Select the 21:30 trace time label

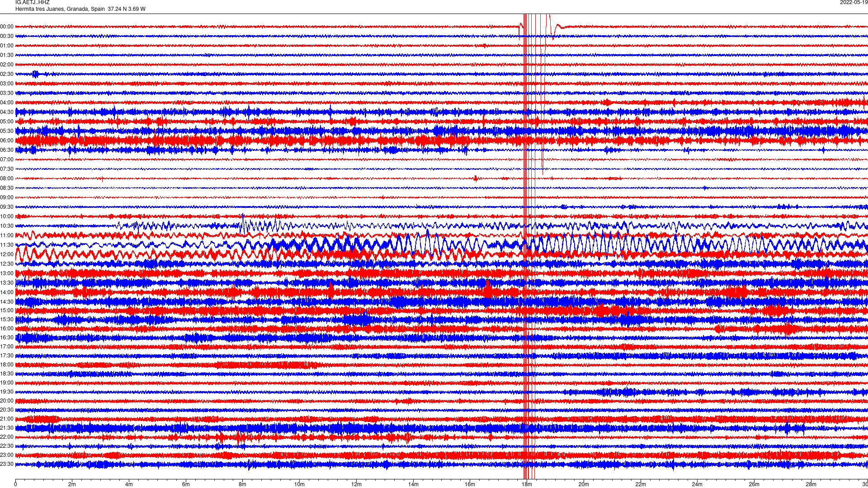(x=7, y=428)
